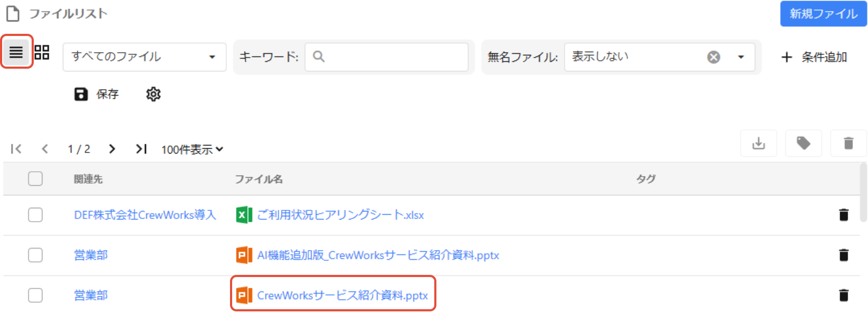Open the すべてのファイル dropdown

point(145,57)
